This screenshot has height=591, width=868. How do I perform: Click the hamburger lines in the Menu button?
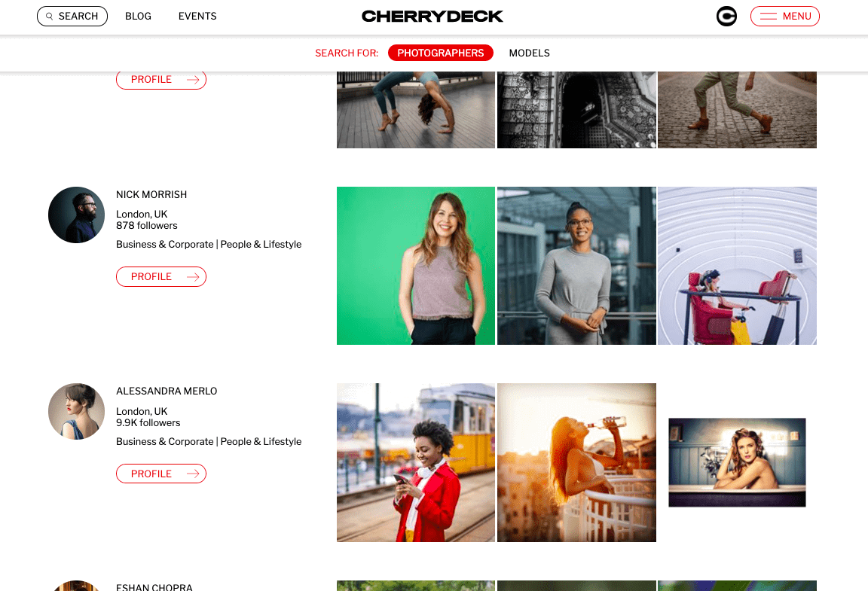pos(768,16)
